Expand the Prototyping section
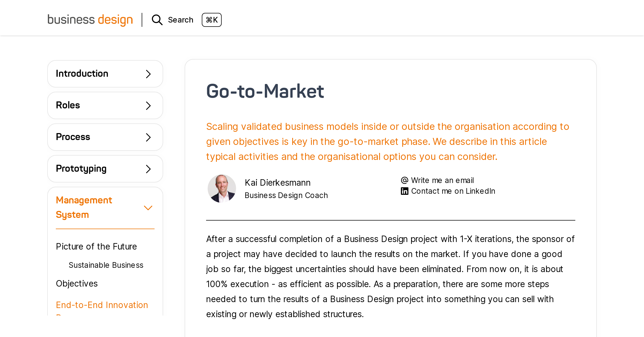This screenshot has height=337, width=644. tap(105, 169)
